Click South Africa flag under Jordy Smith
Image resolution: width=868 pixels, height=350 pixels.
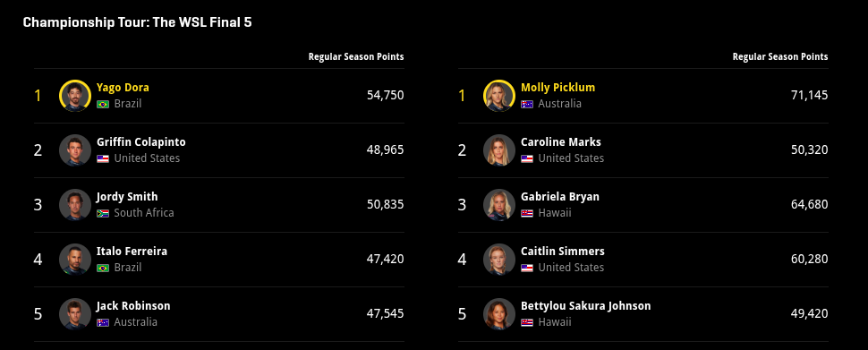pyautogui.click(x=103, y=213)
